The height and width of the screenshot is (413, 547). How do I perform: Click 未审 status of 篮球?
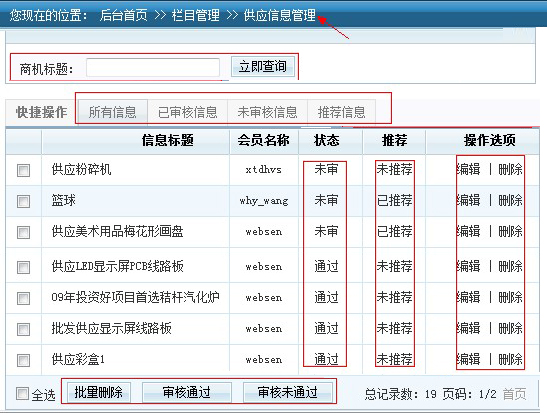pos(326,200)
